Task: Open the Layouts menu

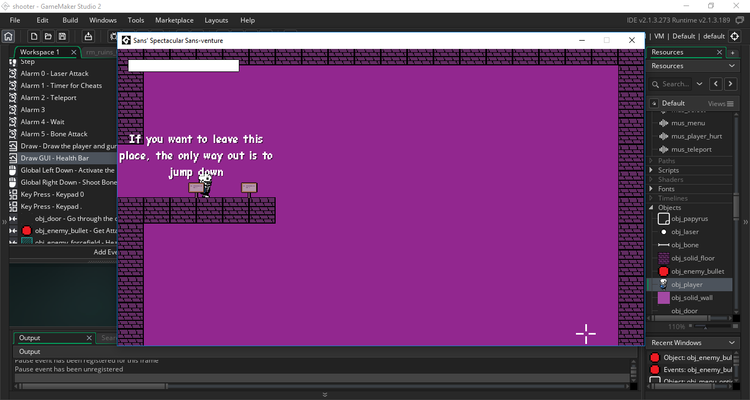Action: 216,20
